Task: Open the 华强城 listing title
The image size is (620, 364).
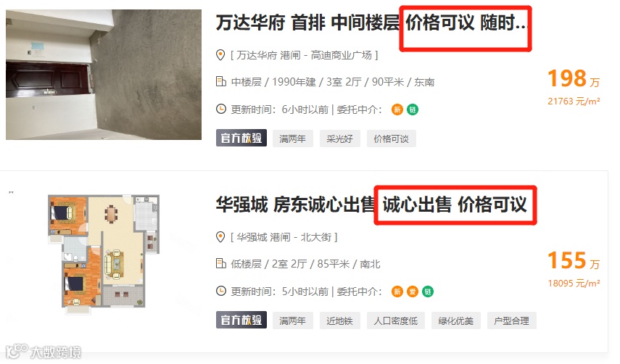Action: coord(371,204)
